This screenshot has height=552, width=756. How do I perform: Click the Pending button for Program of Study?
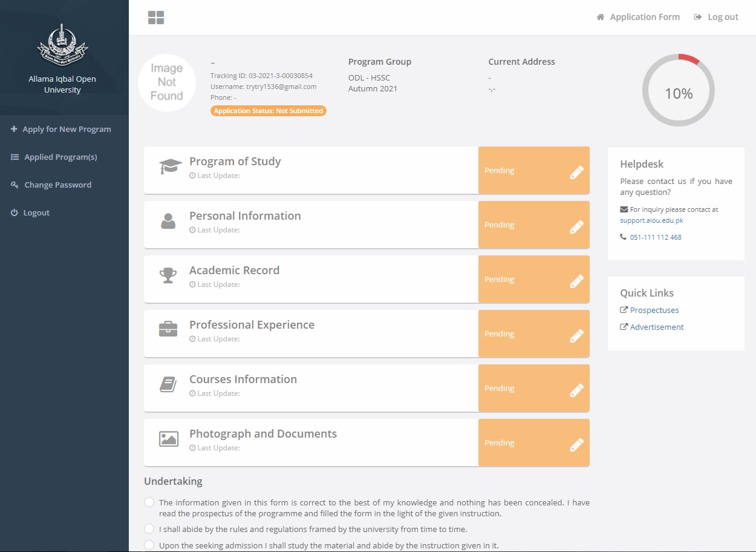[534, 170]
